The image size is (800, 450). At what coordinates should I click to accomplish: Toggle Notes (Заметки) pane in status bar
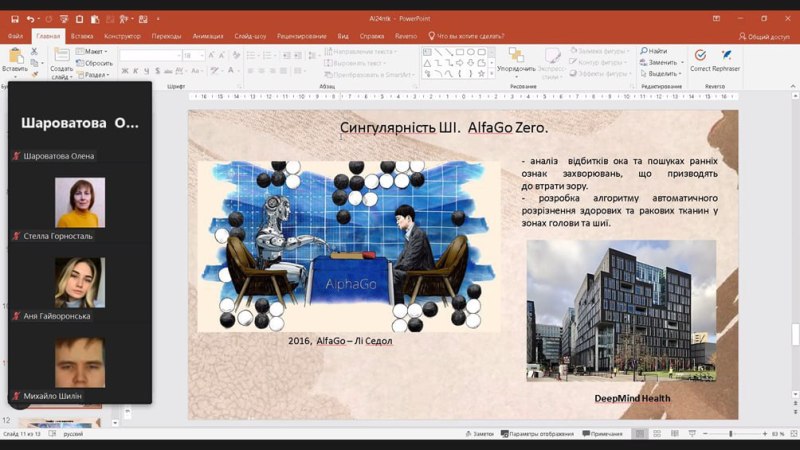coord(480,434)
